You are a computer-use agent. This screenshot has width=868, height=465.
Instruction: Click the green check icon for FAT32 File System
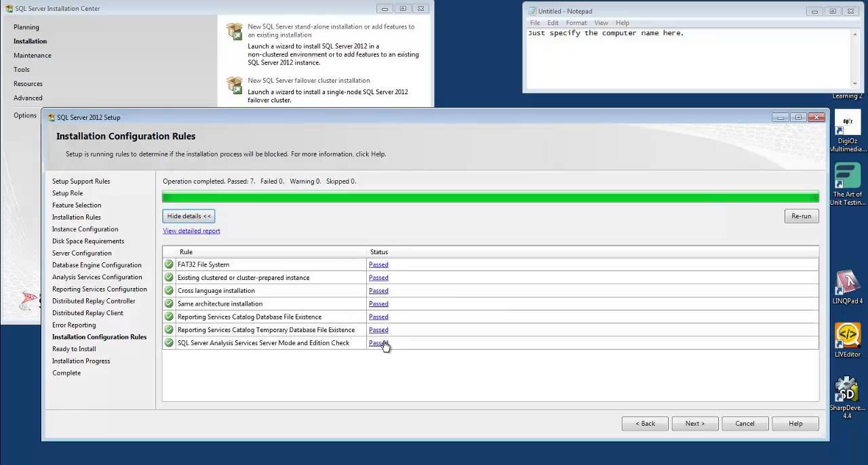pyautogui.click(x=169, y=264)
